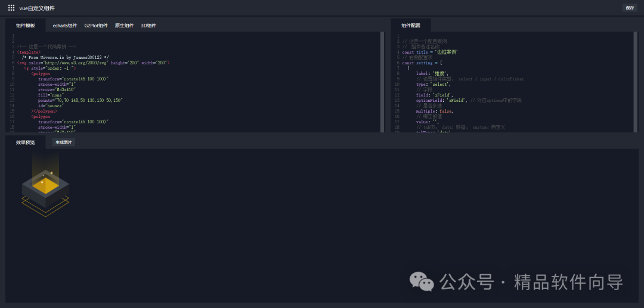Click the g style="order: -1;" line
The width and height of the screenshot is (644, 308).
point(49,68)
